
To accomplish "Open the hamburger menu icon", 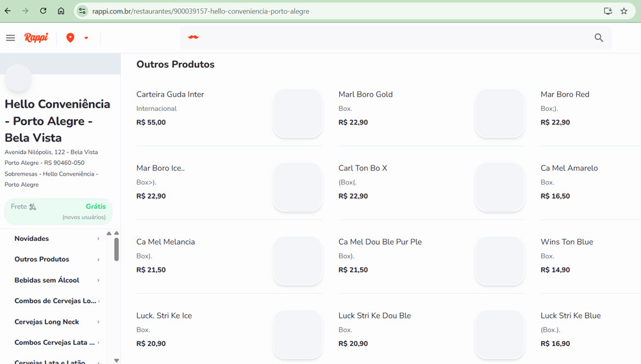I will (10, 38).
